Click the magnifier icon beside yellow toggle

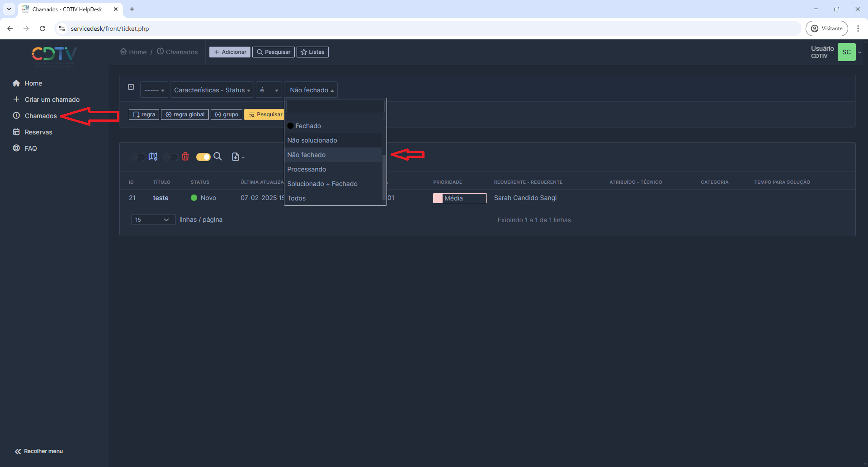(217, 157)
